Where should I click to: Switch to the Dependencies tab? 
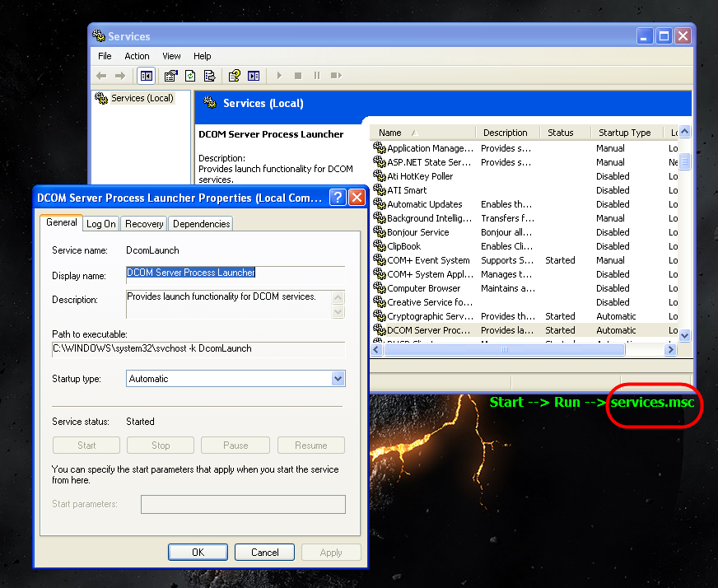click(x=201, y=224)
